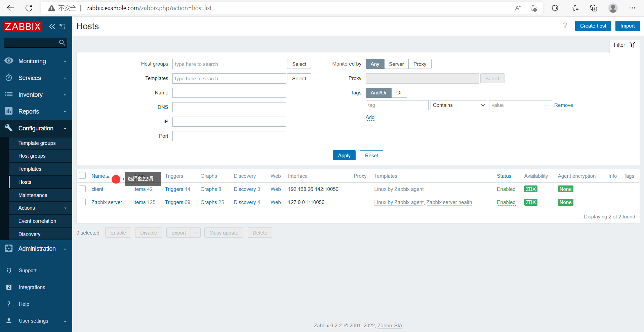Expand the User settings menu section

[65, 321]
